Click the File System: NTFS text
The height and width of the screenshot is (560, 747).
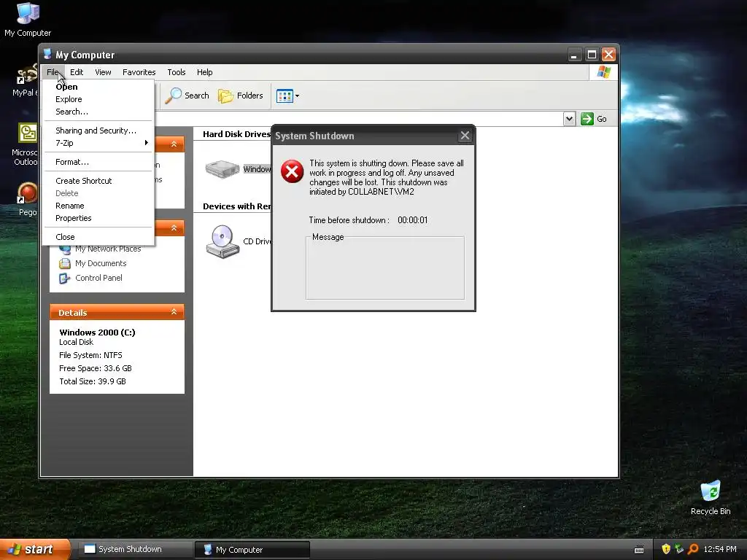90,355
